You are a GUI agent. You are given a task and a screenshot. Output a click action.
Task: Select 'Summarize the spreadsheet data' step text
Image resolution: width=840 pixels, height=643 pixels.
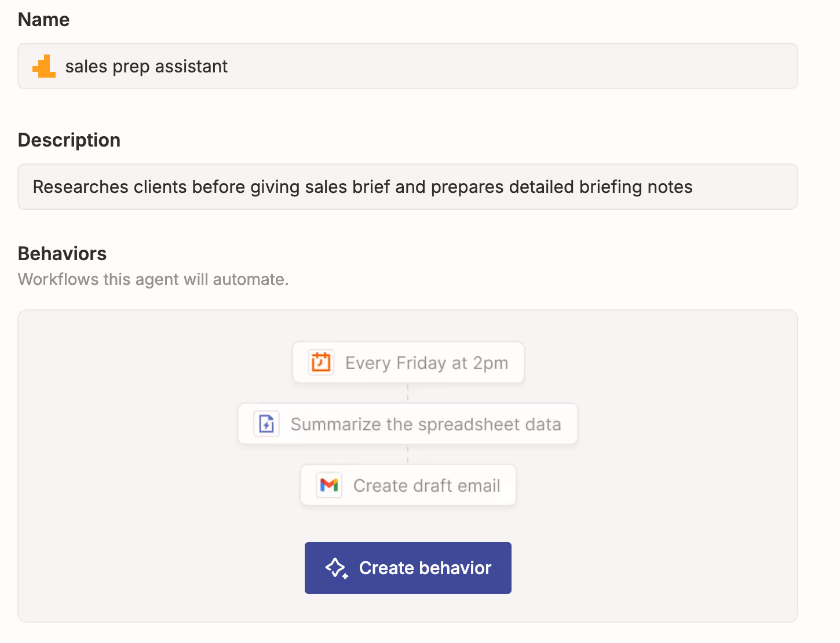[426, 425]
